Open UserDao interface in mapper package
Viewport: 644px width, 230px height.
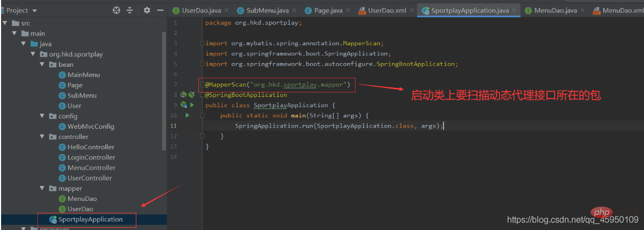pos(80,209)
